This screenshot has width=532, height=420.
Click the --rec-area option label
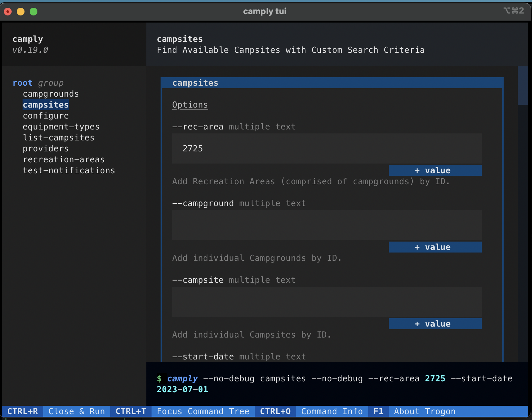click(198, 127)
